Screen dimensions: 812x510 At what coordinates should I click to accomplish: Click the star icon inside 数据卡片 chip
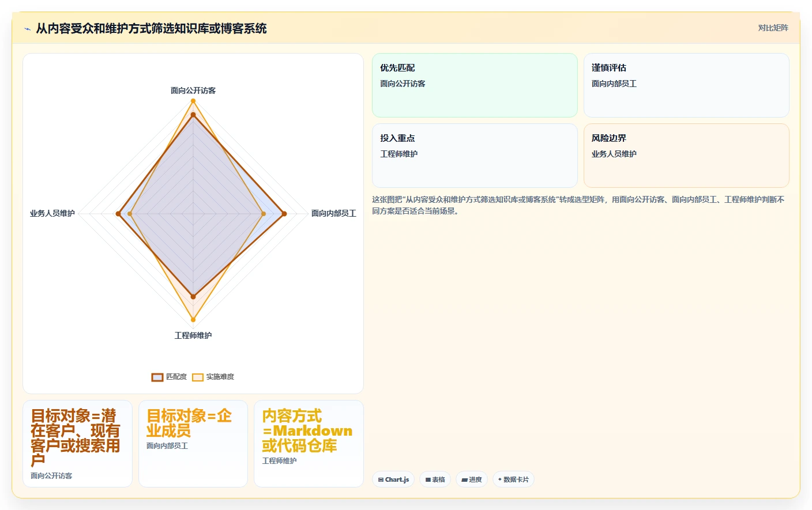tap(500, 479)
